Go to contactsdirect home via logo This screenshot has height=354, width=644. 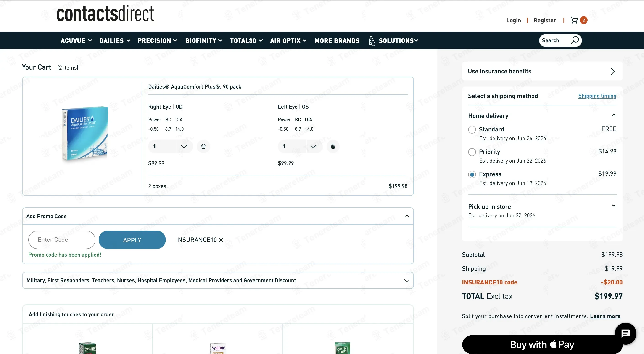(x=105, y=13)
